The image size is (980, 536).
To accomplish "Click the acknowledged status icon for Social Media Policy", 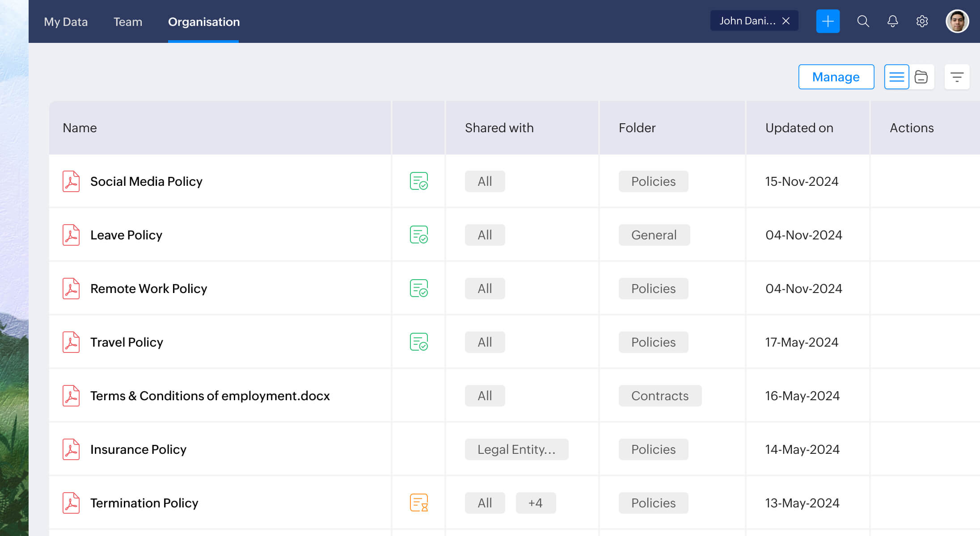I will pos(418,181).
